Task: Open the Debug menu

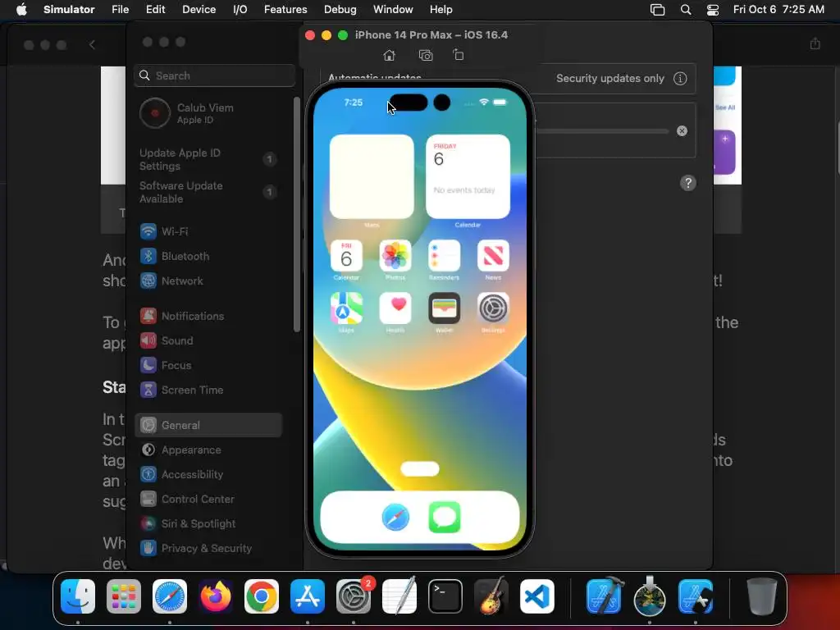Action: 340,10
